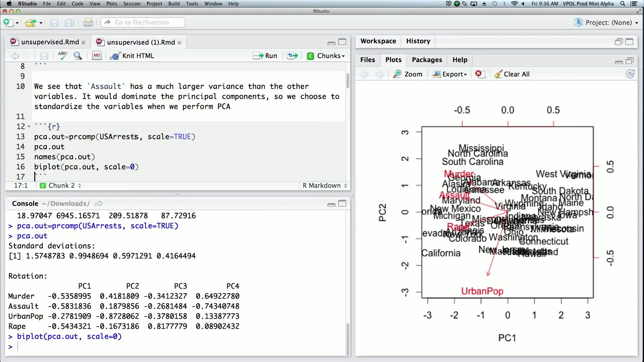Restore the Workspace pane icon

(618, 42)
